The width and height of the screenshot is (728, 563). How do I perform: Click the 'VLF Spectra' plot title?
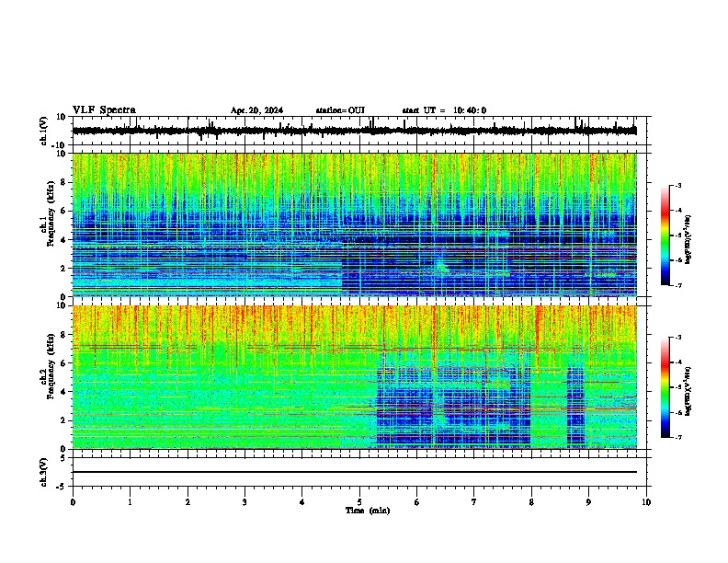click(104, 110)
